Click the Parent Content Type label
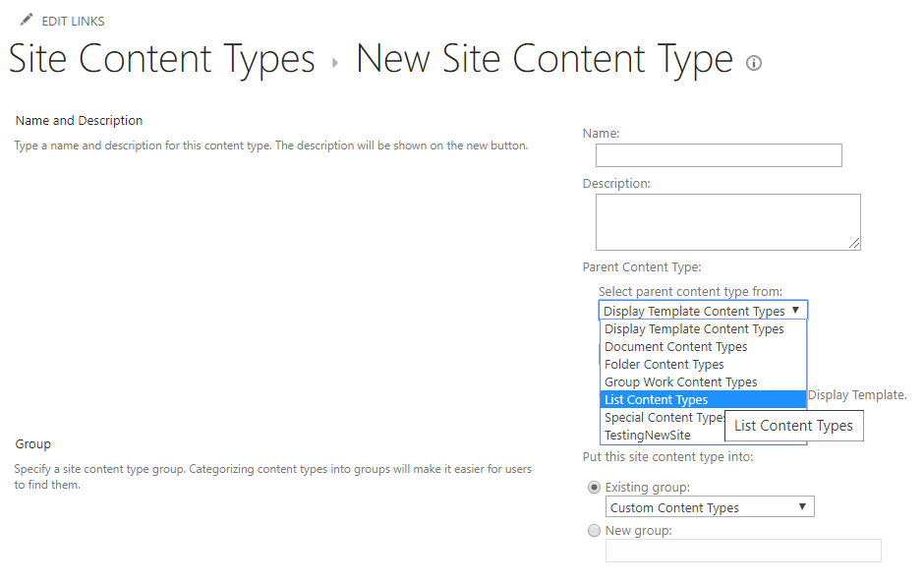The width and height of the screenshot is (924, 585). (642, 267)
